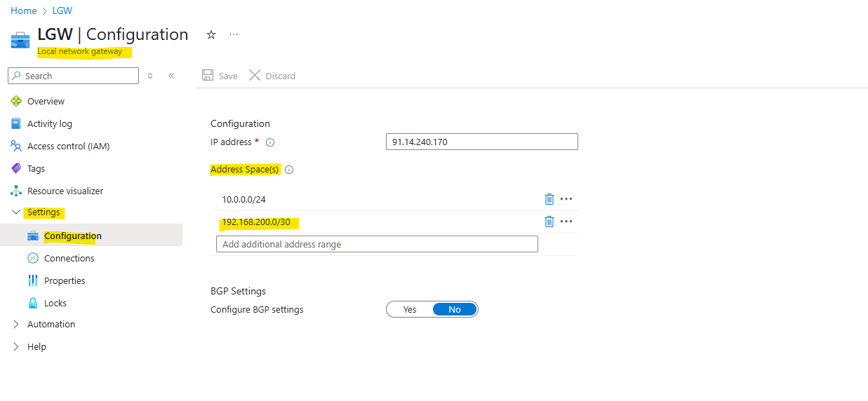Screen dimensions: 868x401
Task: Click the LGW resource briefcase icon in the header
Action: click(x=20, y=40)
